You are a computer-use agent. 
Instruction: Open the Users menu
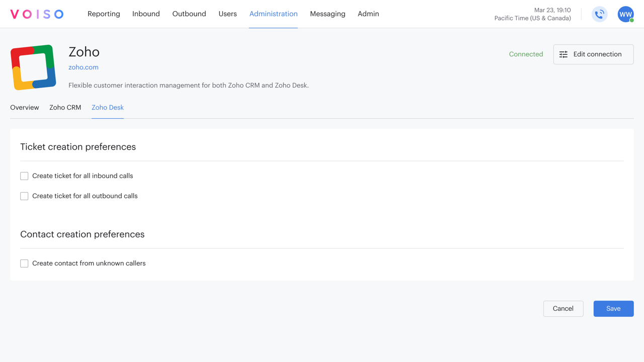pyautogui.click(x=227, y=14)
